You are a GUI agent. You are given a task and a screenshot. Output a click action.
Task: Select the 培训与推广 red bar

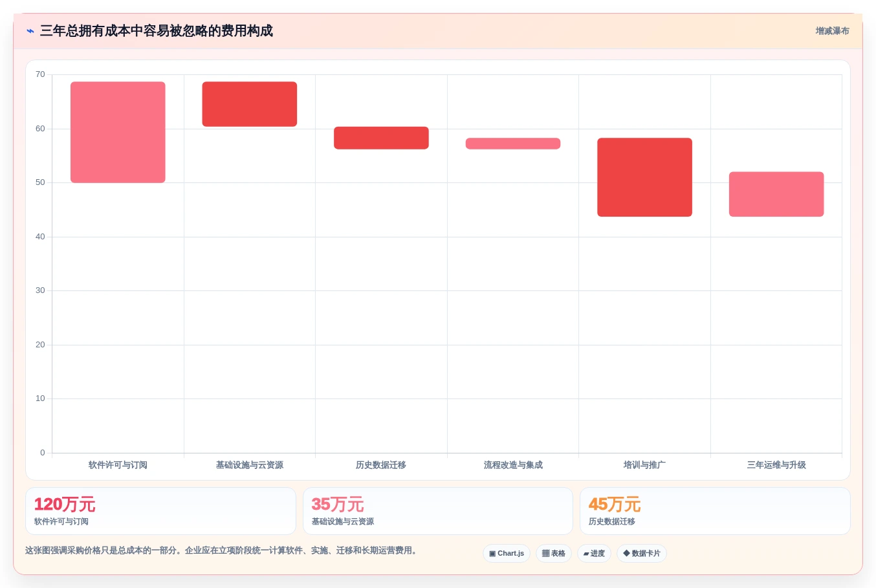644,177
